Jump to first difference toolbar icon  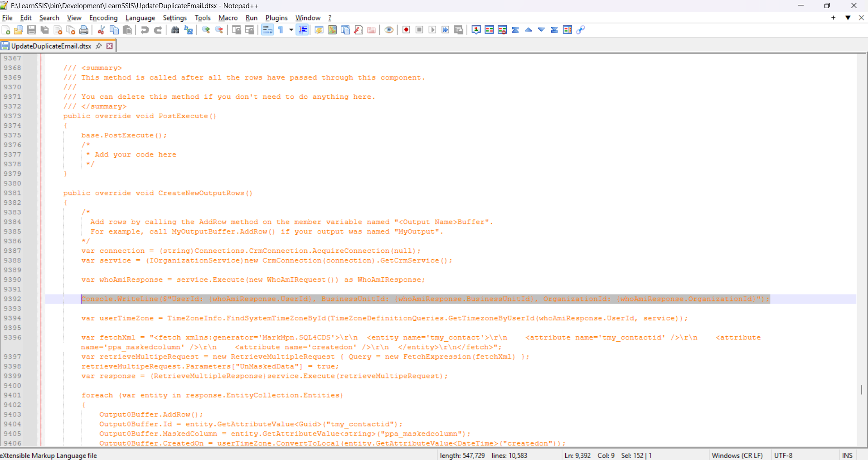click(515, 30)
